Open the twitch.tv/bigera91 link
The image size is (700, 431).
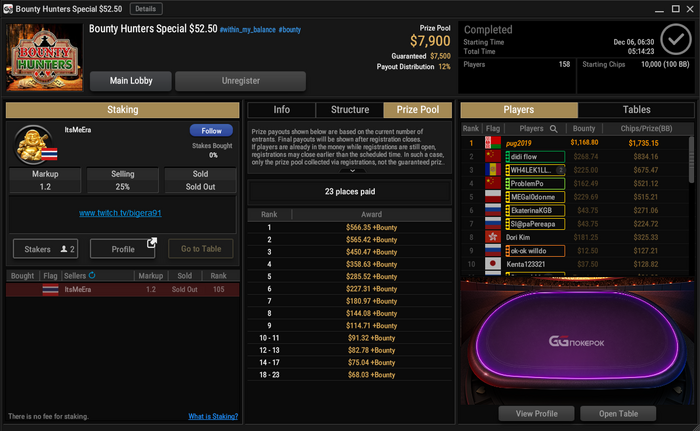pos(120,213)
